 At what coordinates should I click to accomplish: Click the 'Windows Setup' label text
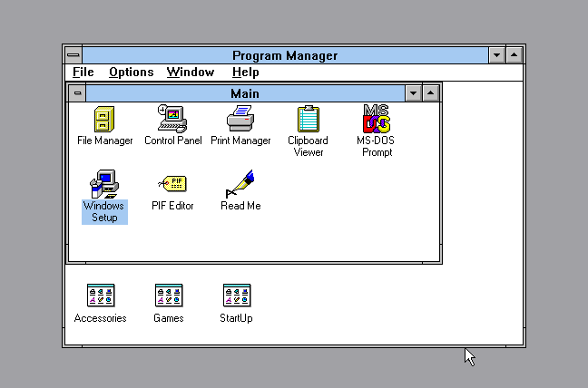(104, 211)
